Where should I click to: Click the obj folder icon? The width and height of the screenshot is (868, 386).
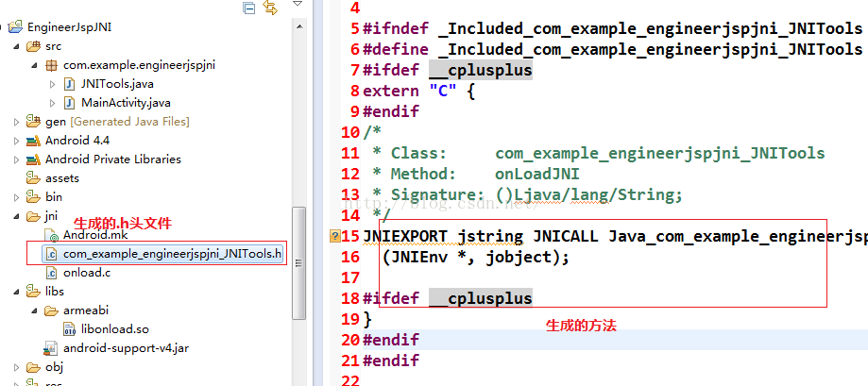(33, 366)
